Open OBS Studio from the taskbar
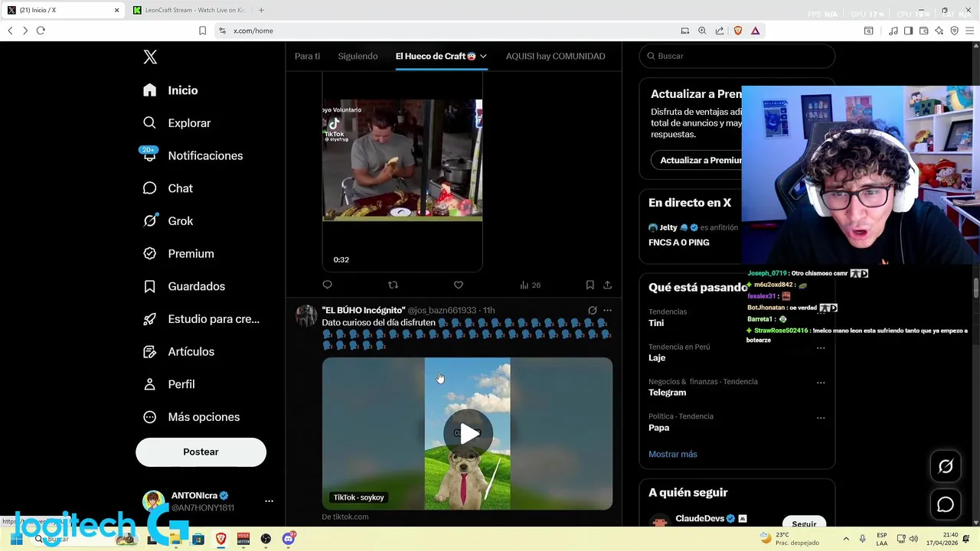This screenshot has height=551, width=980. 266,539
